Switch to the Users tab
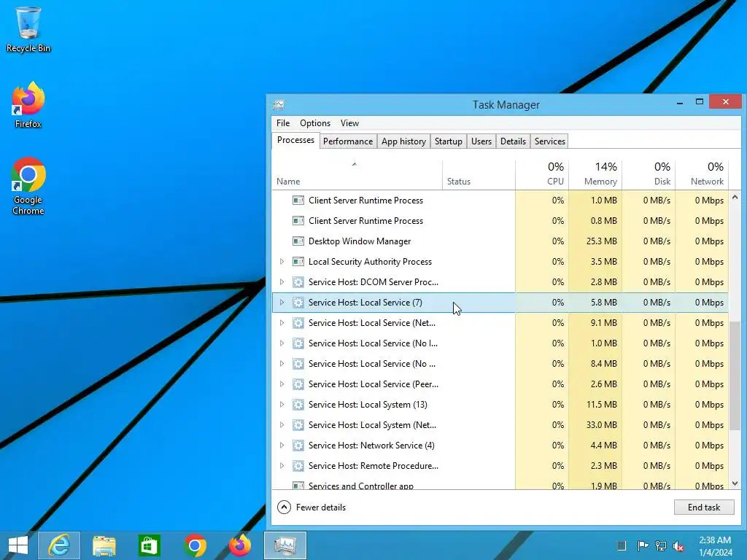Viewport: 747px width, 560px height. coord(481,141)
